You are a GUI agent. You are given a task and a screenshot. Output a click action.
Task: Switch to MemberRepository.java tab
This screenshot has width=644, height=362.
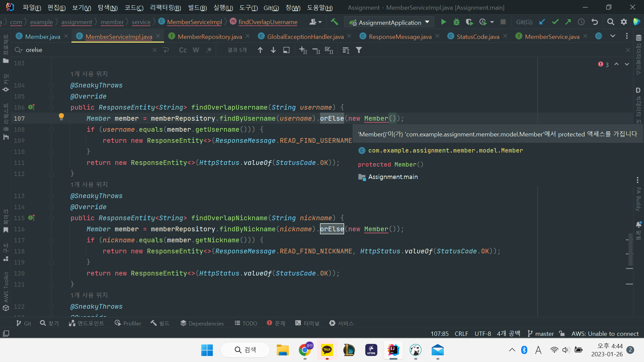[210, 37]
